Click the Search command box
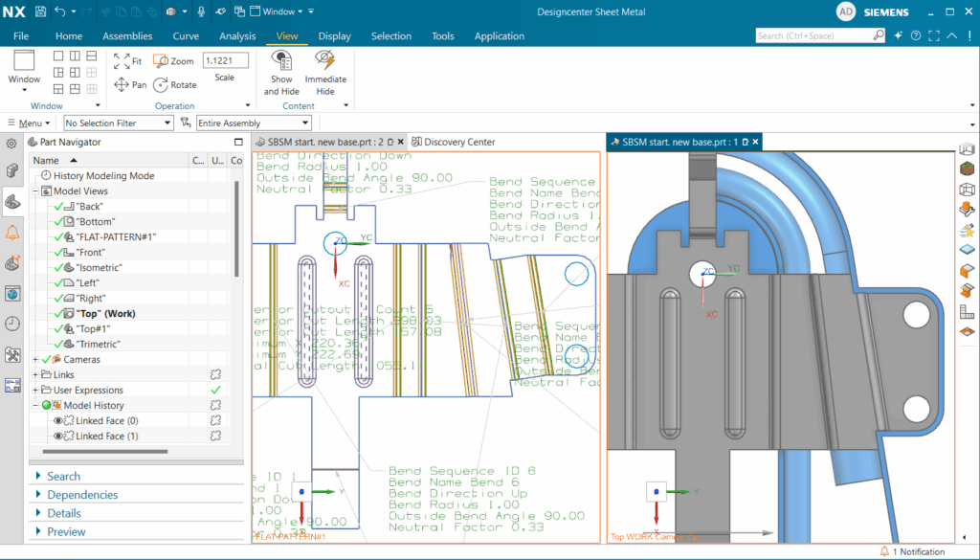This screenshot has width=980, height=560. point(813,36)
